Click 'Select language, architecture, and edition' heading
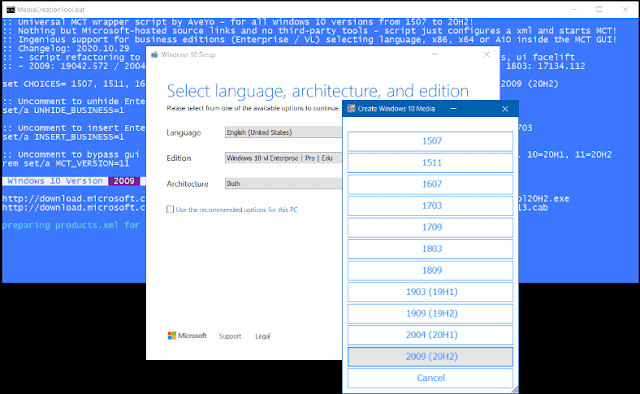 318,91
